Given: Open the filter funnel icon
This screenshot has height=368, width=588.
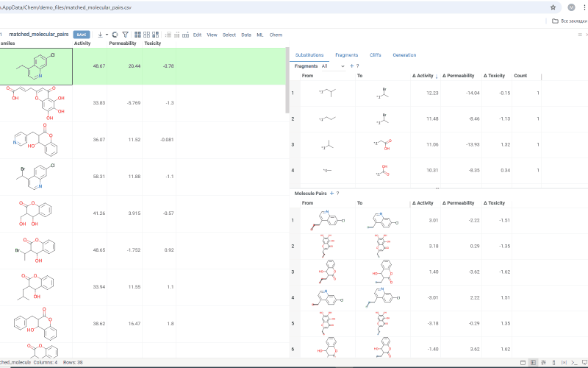Looking at the screenshot, I should [x=125, y=35].
